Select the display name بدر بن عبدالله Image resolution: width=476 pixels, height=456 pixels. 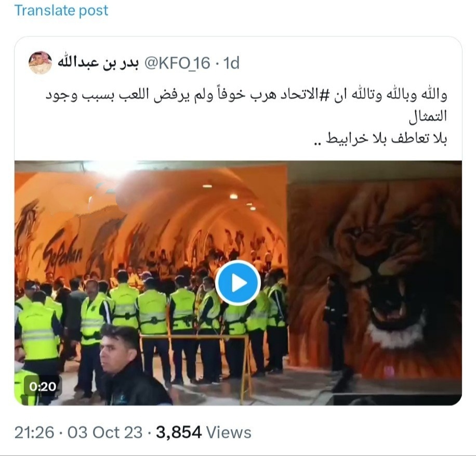coord(98,63)
